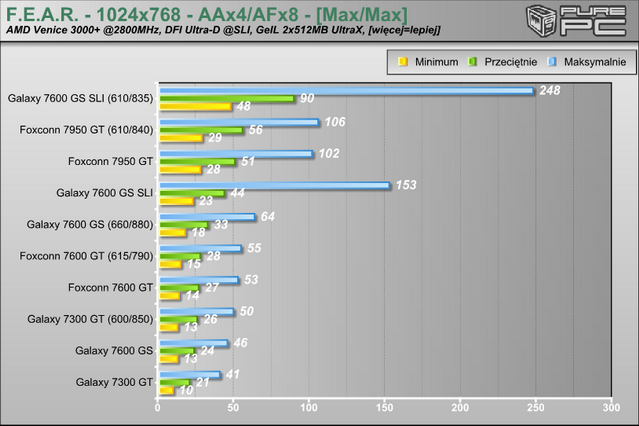Screen dimensions: 639x426
Task: Click the yellow bar valued 15
Action: point(170,264)
